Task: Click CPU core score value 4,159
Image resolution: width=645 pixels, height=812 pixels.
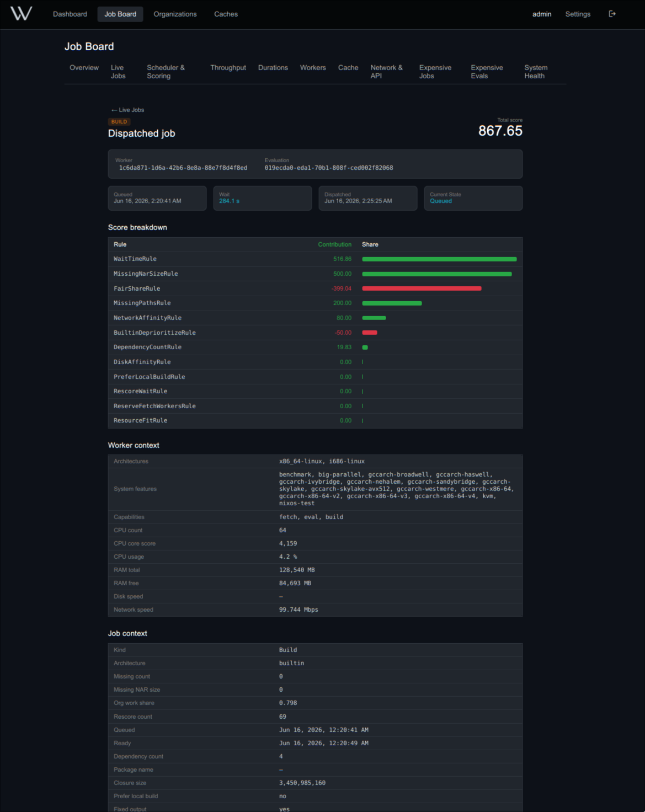Action: [288, 543]
